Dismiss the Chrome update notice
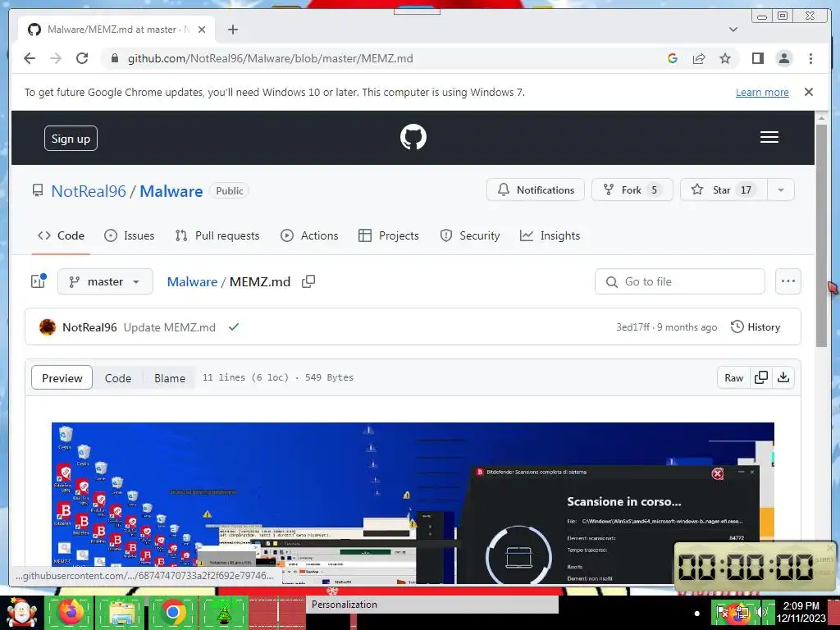Image resolution: width=840 pixels, height=630 pixels. tap(809, 92)
